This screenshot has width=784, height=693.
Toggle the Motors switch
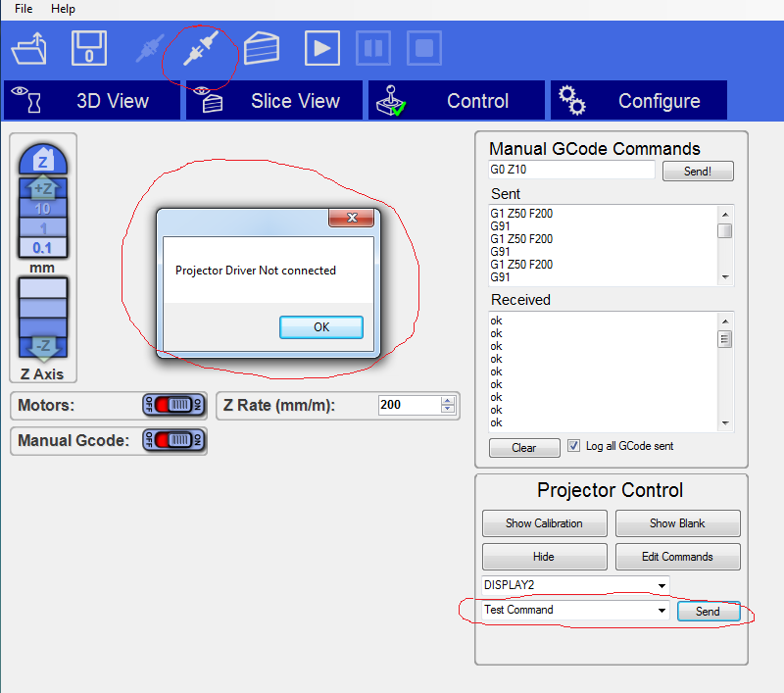(172, 405)
